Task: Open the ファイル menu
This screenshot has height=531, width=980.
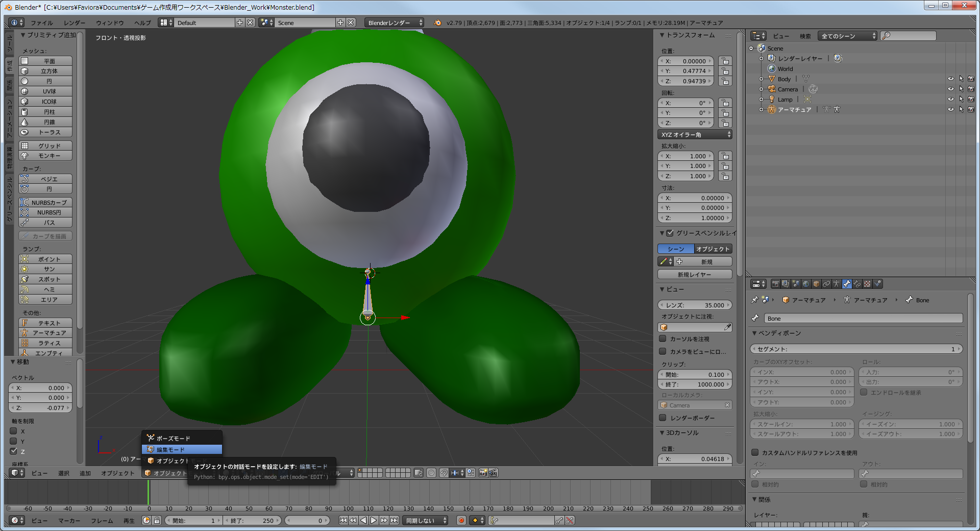Action: (42, 22)
